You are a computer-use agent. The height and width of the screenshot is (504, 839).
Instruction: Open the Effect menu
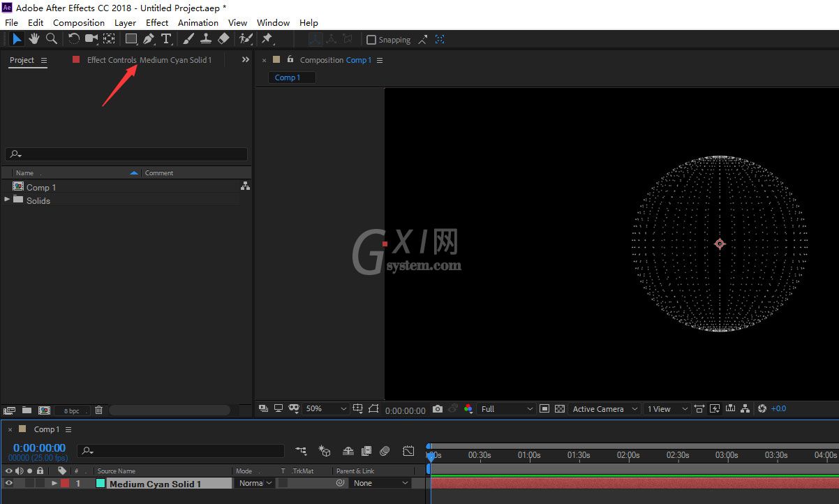coord(157,22)
